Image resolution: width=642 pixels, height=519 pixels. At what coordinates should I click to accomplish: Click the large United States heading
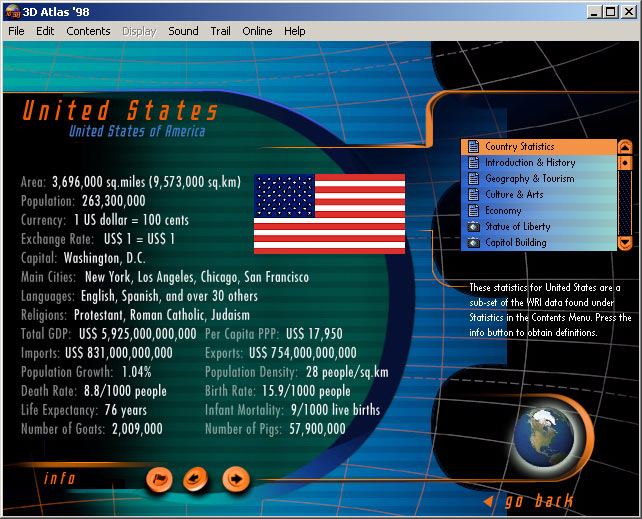[120, 111]
